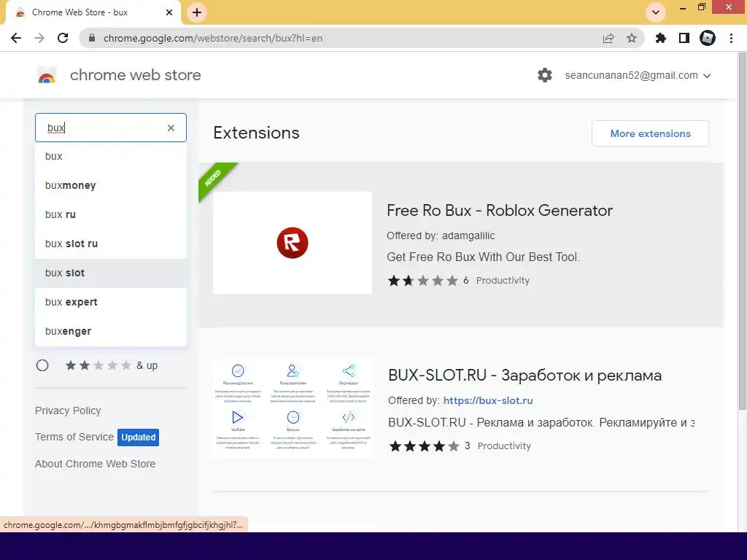Click the address bar URL
The image size is (747, 560).
point(213,38)
